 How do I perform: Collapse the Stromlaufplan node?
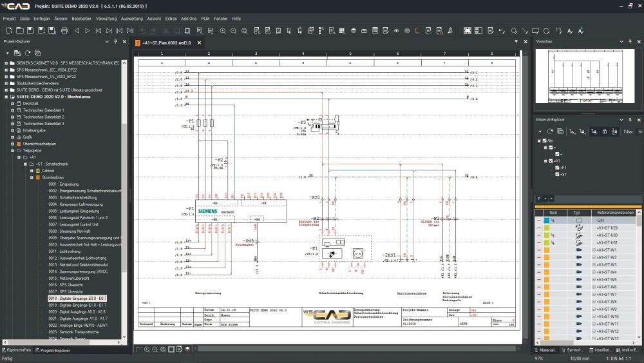coord(32,177)
